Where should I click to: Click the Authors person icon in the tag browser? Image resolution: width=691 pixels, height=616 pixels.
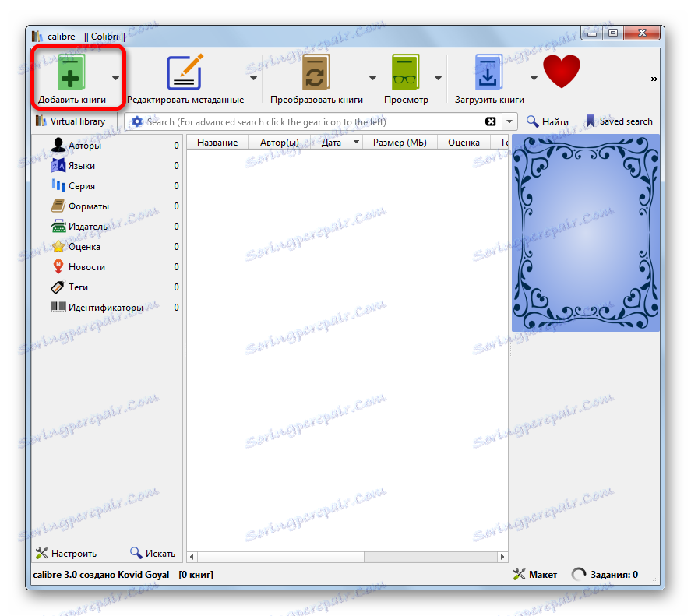[58, 145]
